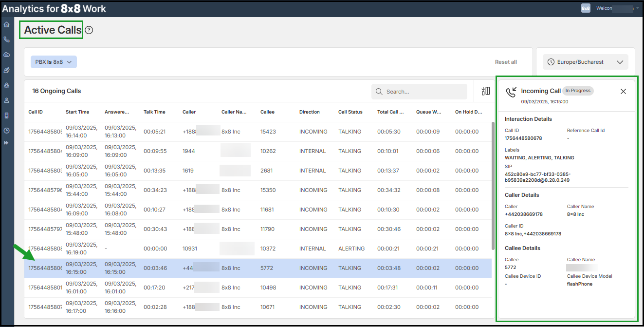Click talk time 00:34:23 cell
The width and height of the screenshot is (644, 327).
tap(155, 190)
